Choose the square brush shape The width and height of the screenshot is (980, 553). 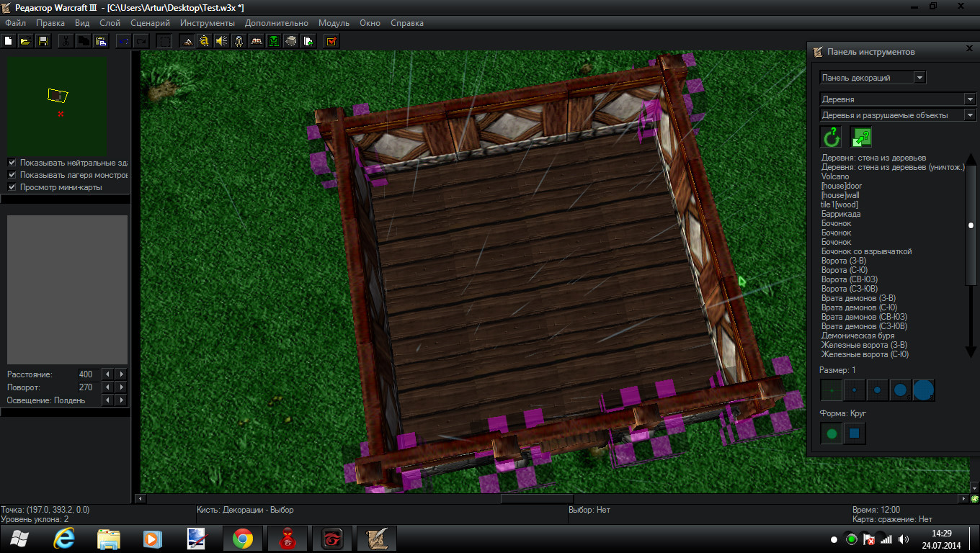pos(855,433)
